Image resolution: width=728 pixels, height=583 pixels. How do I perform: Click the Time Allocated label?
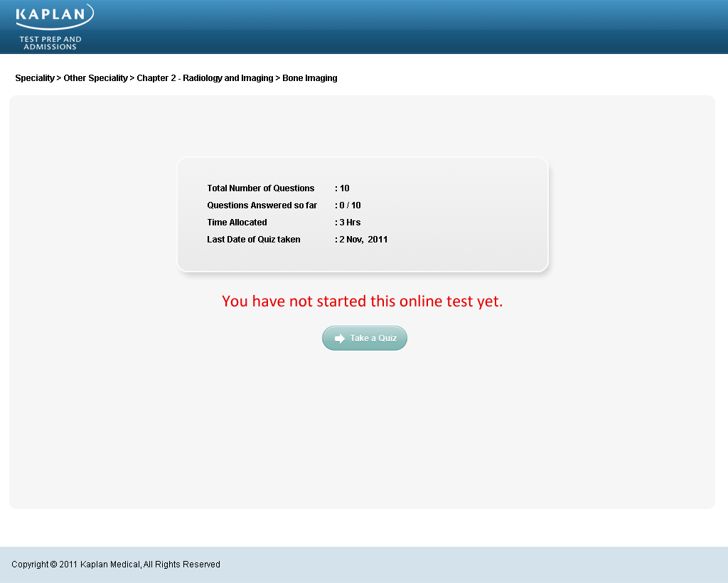pos(237,223)
